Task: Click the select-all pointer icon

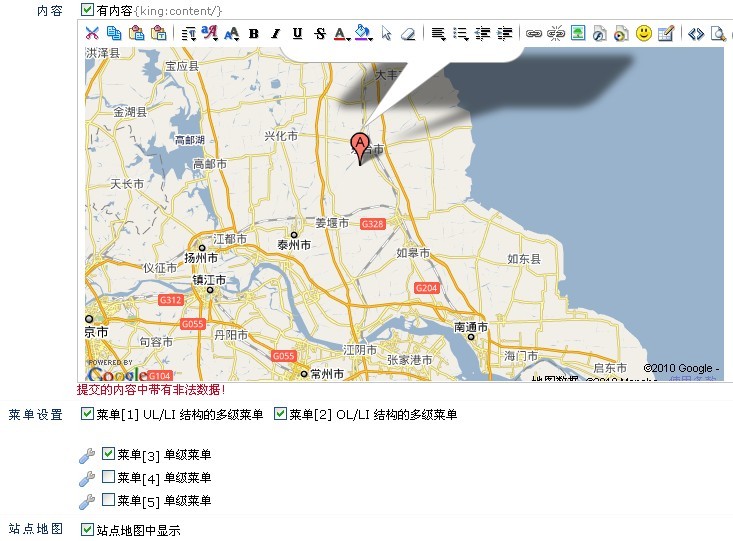Action: pyautogui.click(x=386, y=34)
